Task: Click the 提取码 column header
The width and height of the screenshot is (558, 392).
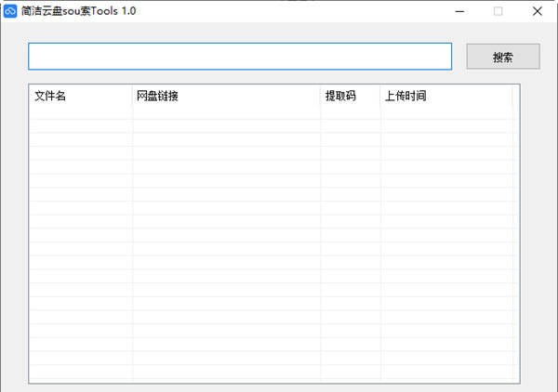Action: click(x=351, y=96)
